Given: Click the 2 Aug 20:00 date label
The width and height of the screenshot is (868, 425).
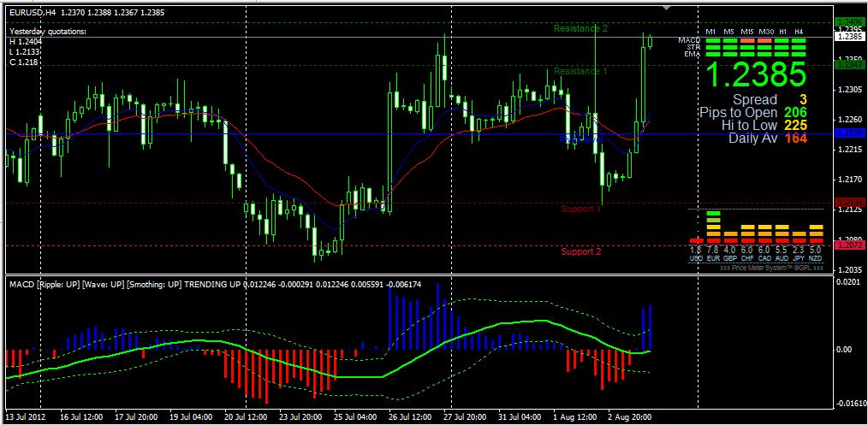Looking at the screenshot, I should tap(630, 416).
